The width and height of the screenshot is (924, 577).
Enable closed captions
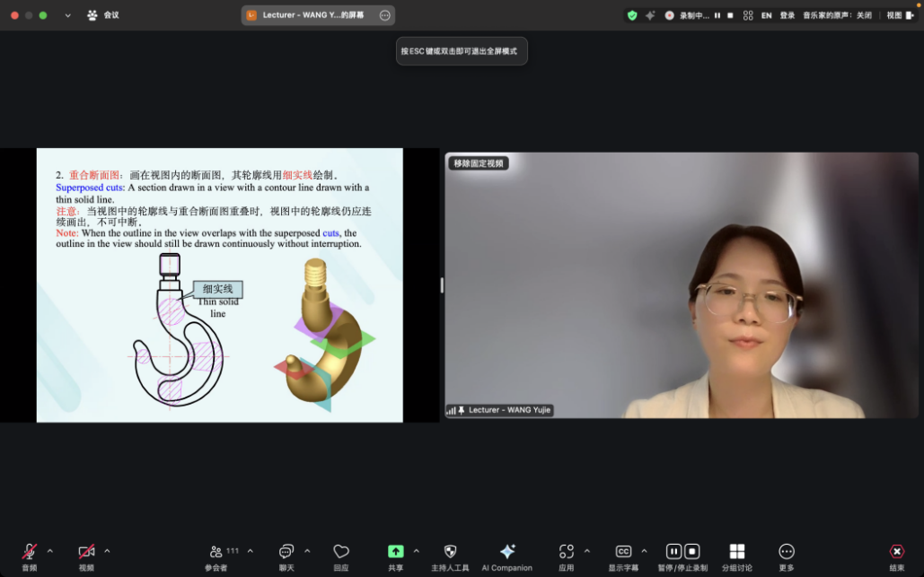click(x=623, y=551)
